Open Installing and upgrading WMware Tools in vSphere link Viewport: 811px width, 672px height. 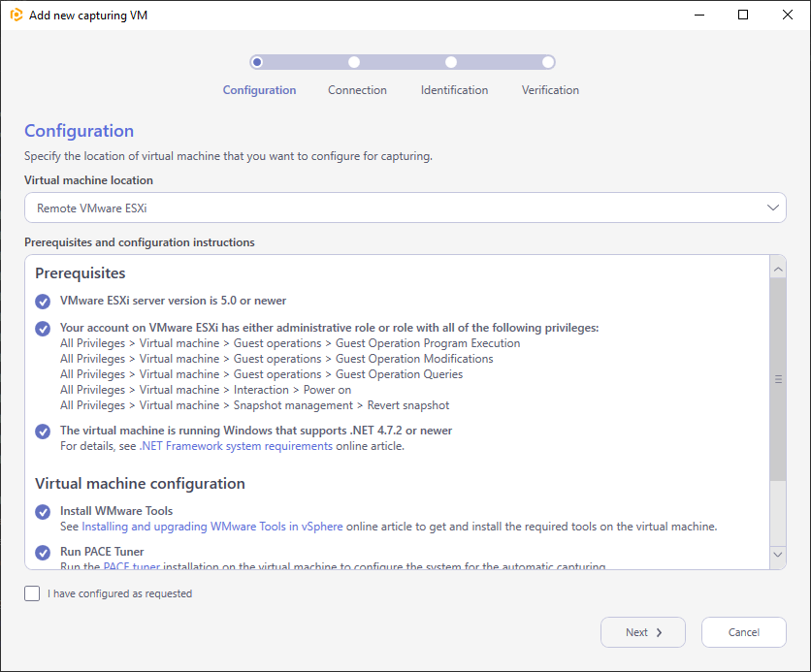[212, 527]
